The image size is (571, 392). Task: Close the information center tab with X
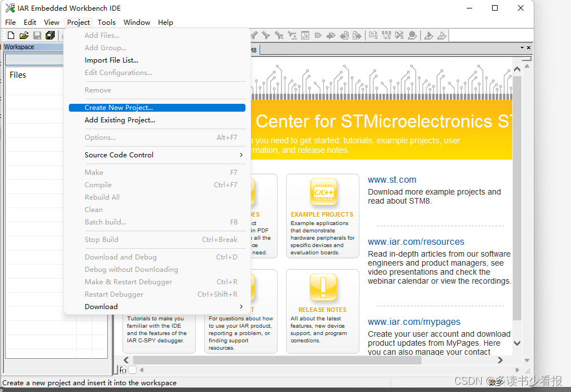(529, 48)
